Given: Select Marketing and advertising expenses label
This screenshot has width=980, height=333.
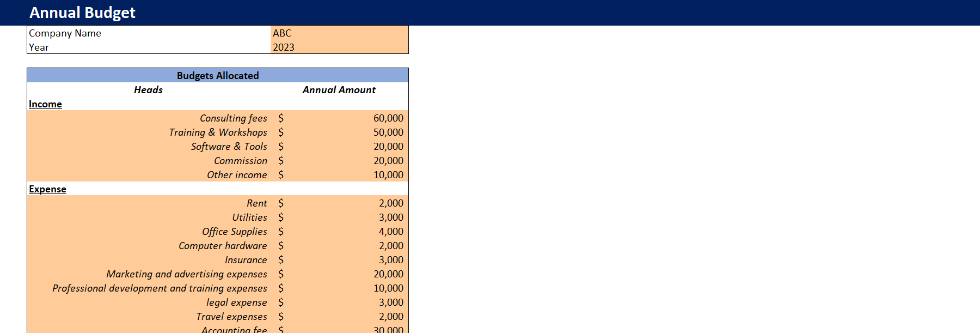Looking at the screenshot, I should (x=187, y=274).
